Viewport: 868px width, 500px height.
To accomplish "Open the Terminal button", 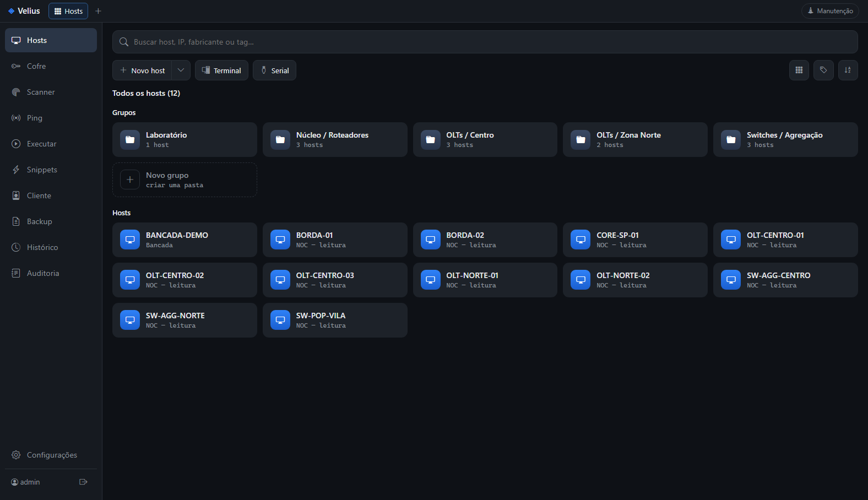I will coord(221,70).
